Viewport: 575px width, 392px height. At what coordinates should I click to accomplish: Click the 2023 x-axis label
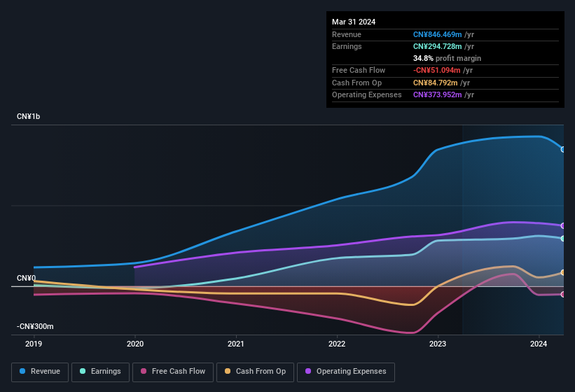[x=438, y=344]
